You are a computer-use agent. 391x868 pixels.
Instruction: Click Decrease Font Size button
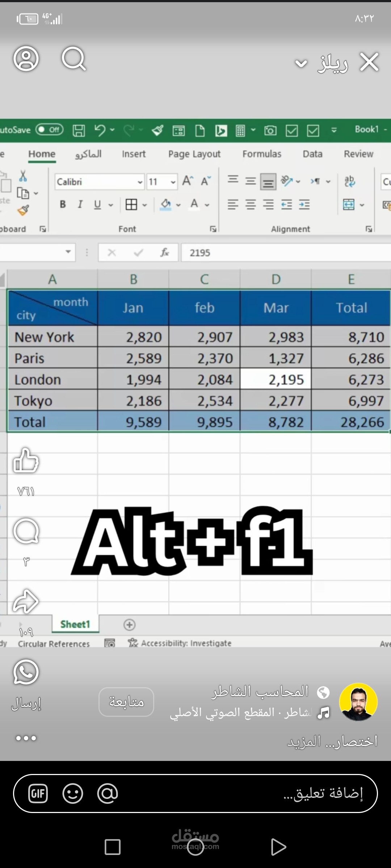click(206, 181)
